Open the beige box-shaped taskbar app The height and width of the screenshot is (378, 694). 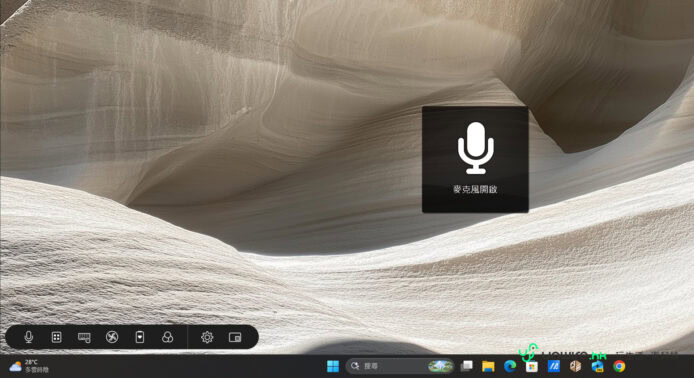point(575,366)
